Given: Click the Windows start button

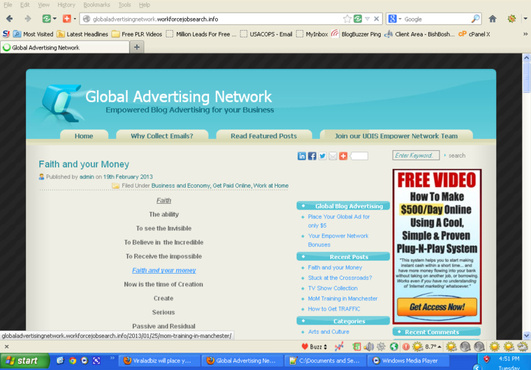Looking at the screenshot, I should (24, 361).
